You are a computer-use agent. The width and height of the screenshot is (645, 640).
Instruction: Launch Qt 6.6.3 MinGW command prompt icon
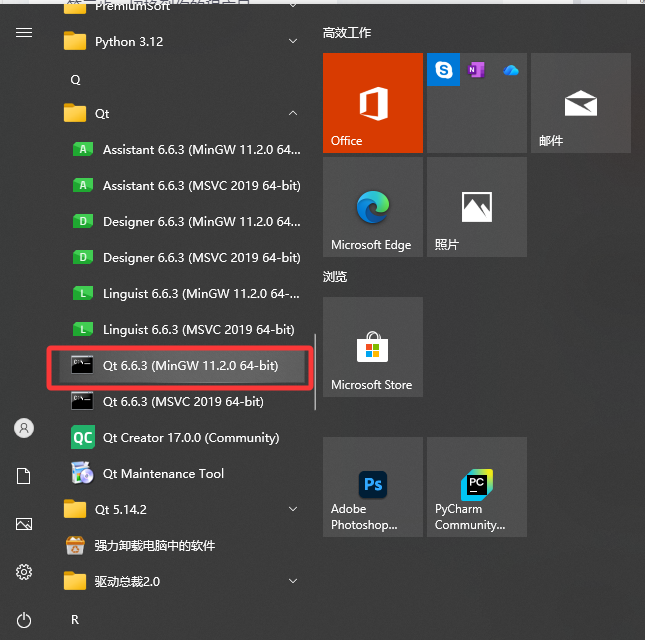click(x=82, y=365)
